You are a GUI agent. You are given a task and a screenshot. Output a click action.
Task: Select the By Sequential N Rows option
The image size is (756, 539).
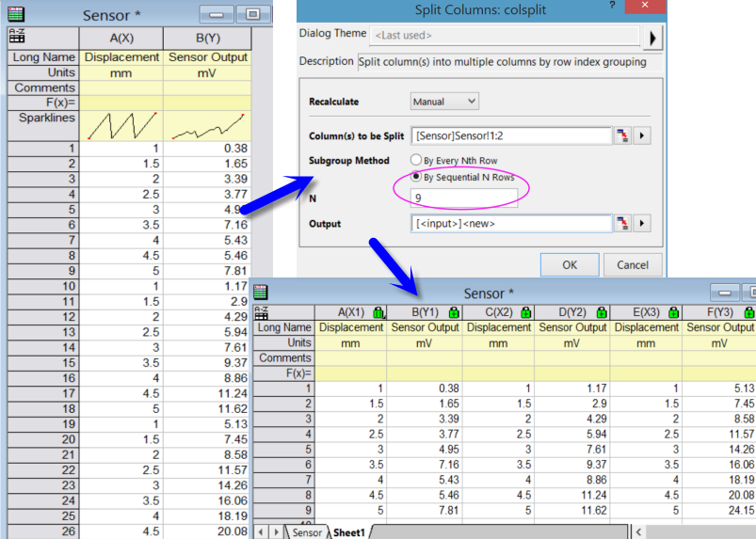416,177
